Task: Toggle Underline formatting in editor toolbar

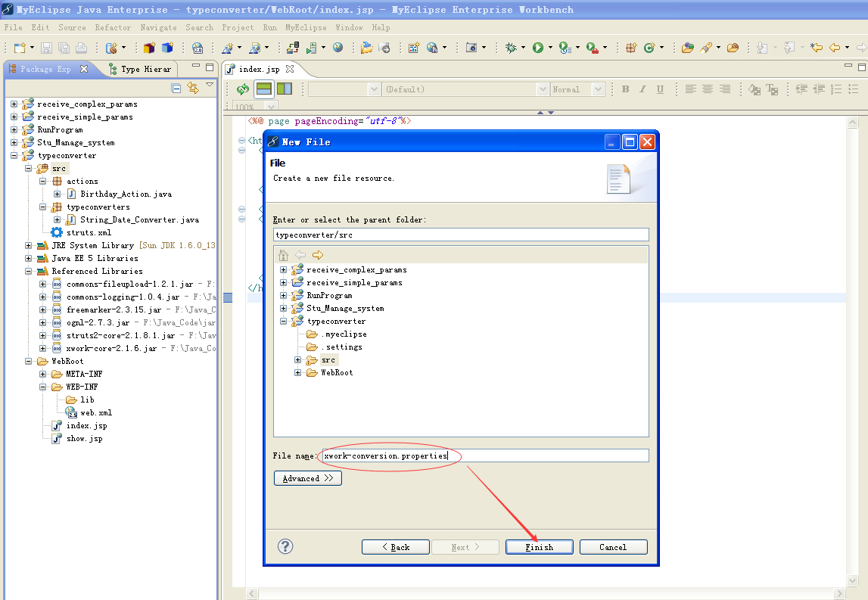Action: 660,89
